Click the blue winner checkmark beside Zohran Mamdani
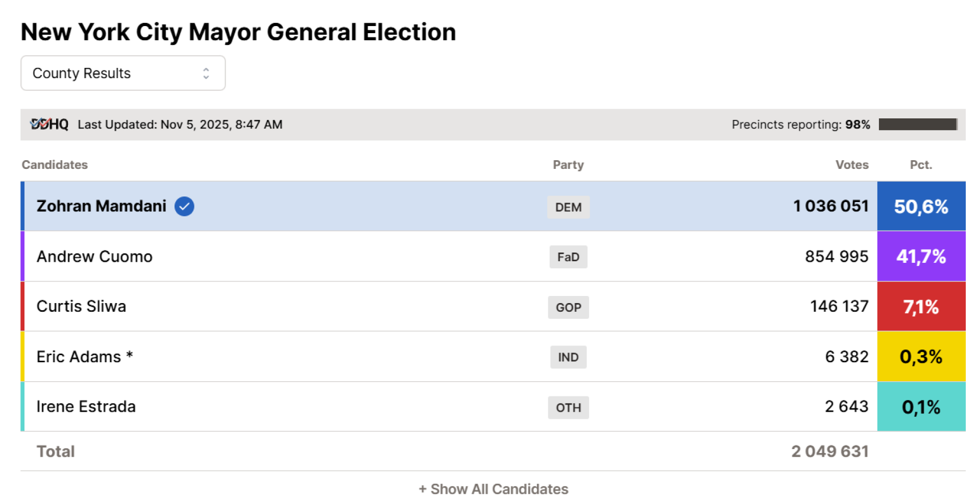This screenshot has width=980, height=498. click(184, 207)
